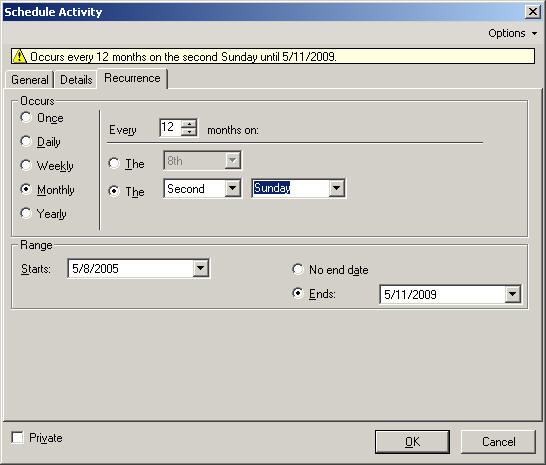
Task: Select the Daily recurrence option
Action: tap(26, 141)
